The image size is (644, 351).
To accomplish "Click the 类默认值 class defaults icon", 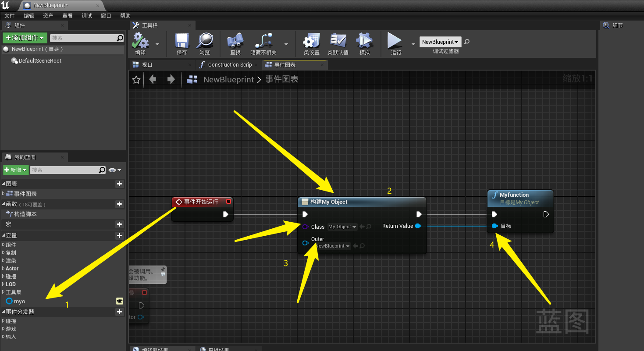I will tap(338, 41).
